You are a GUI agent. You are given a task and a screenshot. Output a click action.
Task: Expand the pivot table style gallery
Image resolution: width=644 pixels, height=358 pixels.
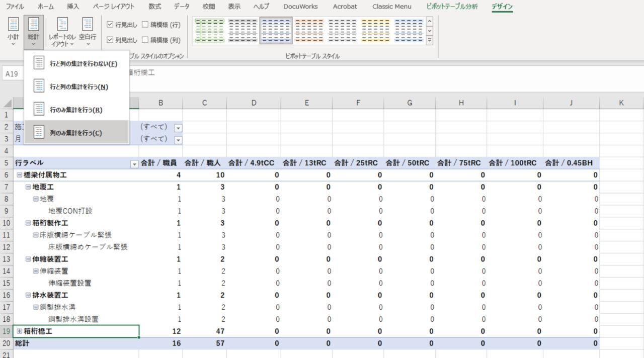click(429, 39)
